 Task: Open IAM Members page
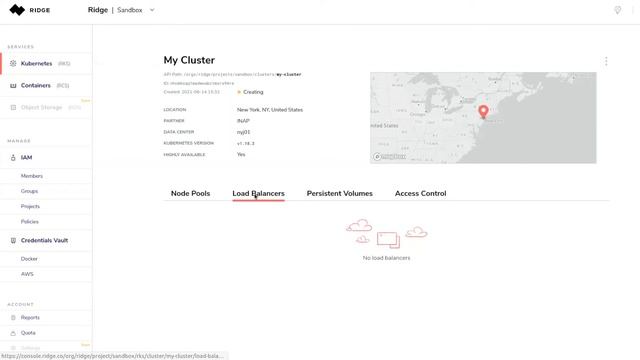point(32,176)
